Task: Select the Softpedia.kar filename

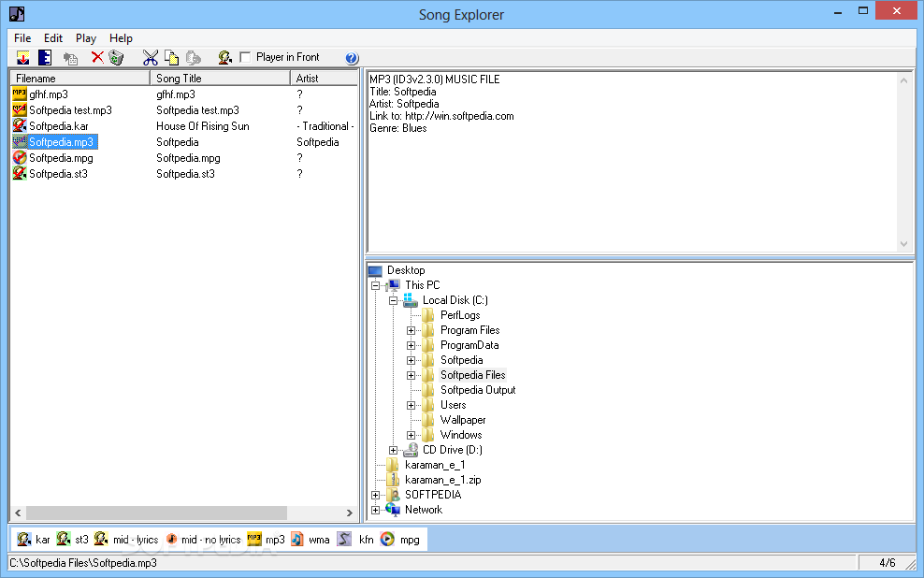Action: click(58, 126)
